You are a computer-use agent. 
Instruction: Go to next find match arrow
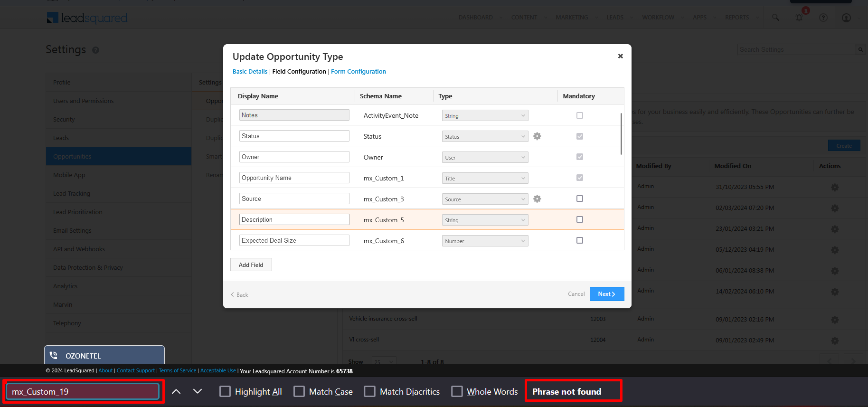click(x=198, y=391)
